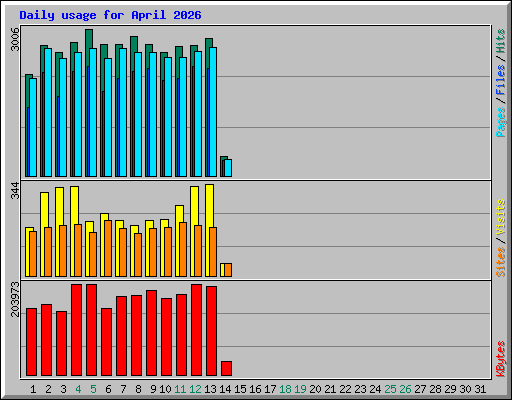The width and height of the screenshot is (512, 400).
Task: Click day 14 label on the x-axis
Action: tap(225, 389)
